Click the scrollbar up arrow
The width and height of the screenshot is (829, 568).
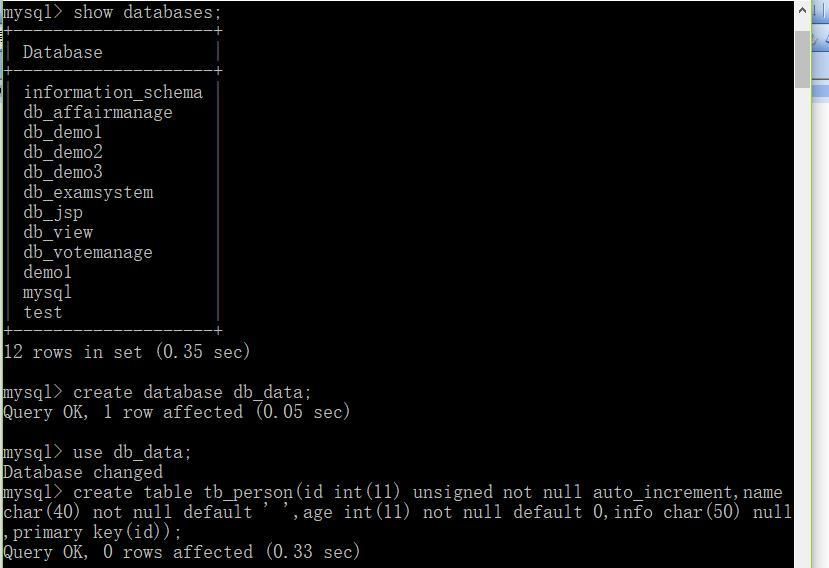pyautogui.click(x=802, y=11)
